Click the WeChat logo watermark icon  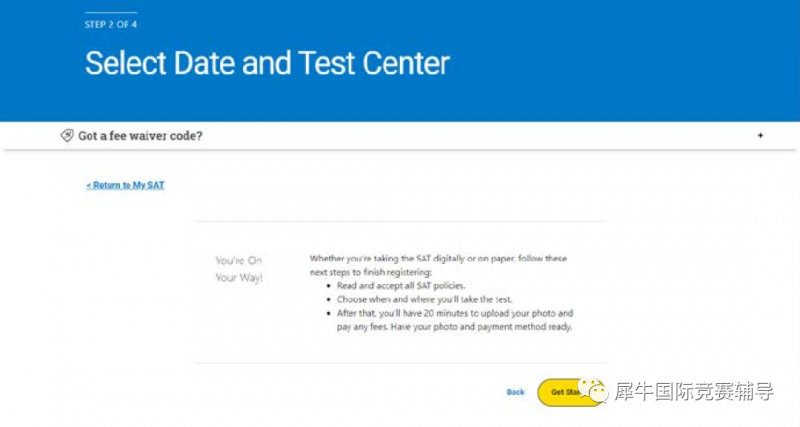tap(593, 391)
